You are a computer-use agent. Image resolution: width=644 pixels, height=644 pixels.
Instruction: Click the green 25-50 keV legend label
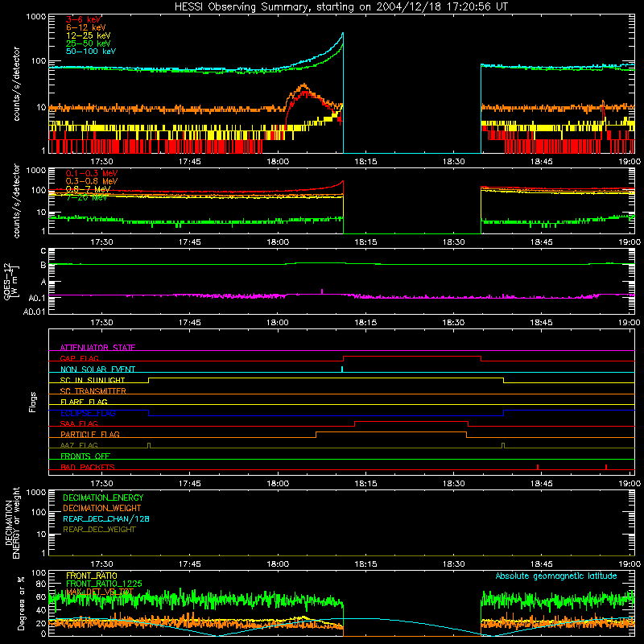89,43
